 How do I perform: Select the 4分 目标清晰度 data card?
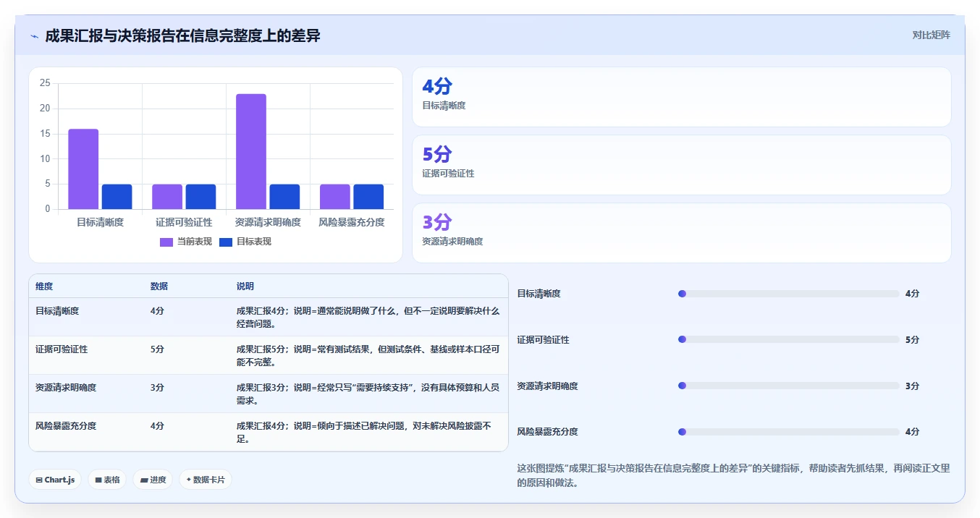coord(681,97)
